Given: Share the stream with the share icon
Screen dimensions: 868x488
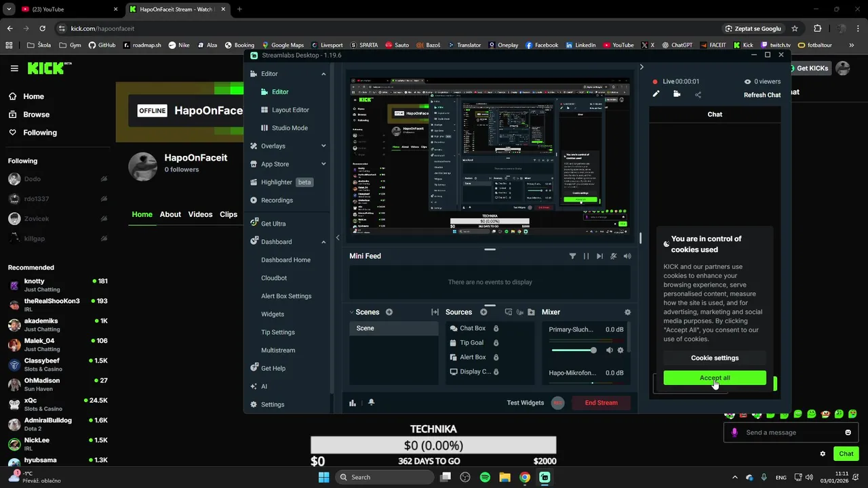Looking at the screenshot, I should 698,95.
